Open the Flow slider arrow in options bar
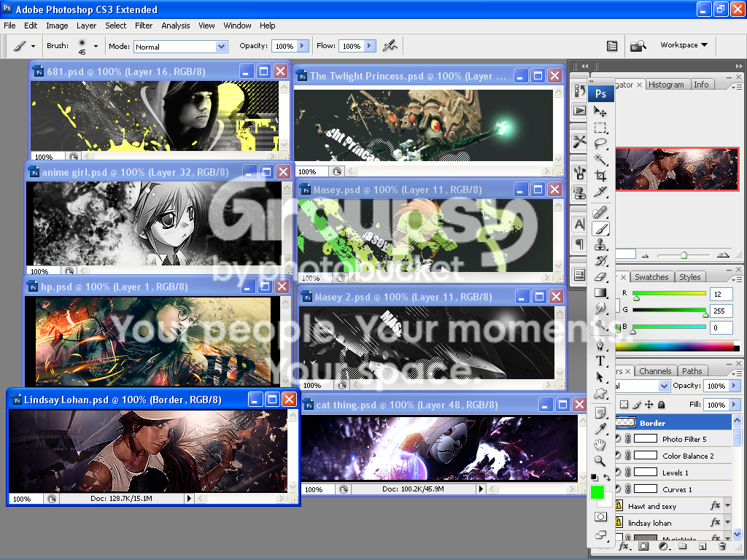The width and height of the screenshot is (747, 560). [369, 46]
